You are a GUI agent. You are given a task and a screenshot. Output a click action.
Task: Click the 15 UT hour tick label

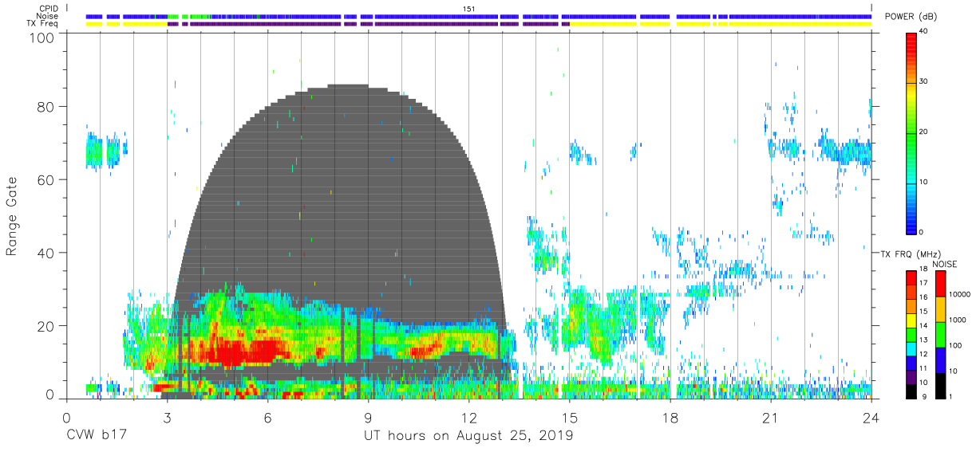570,418
